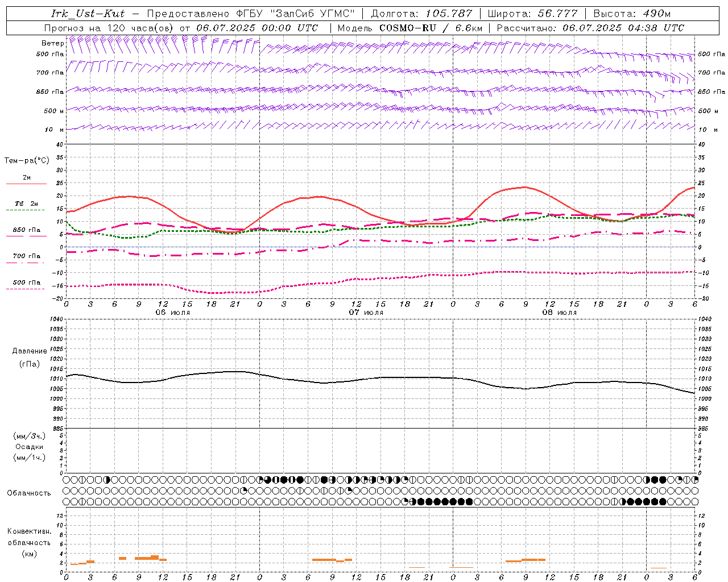Select the latitude value Широта: 56.777
The height and width of the screenshot is (582, 728).
click(533, 14)
